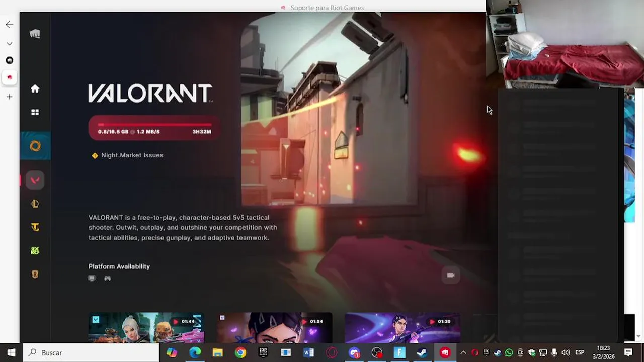Image resolution: width=644 pixels, height=362 pixels.
Task: Click the Soporte para Riot Games title
Action: pos(327,8)
